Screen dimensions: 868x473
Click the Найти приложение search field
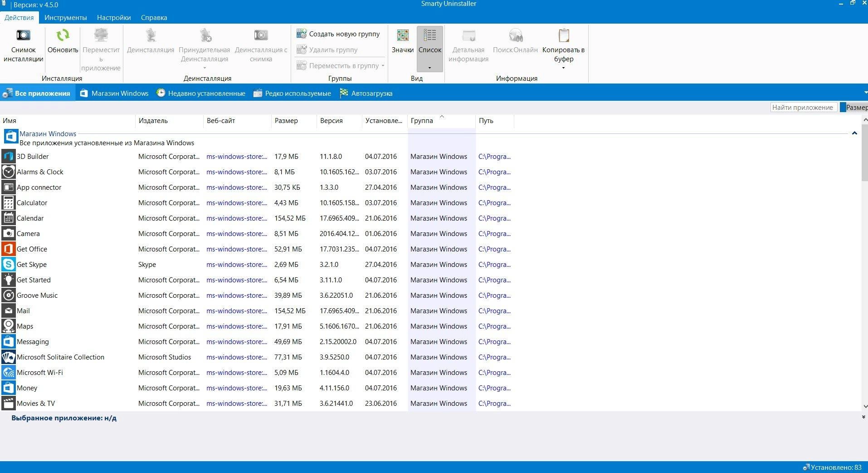coord(804,108)
